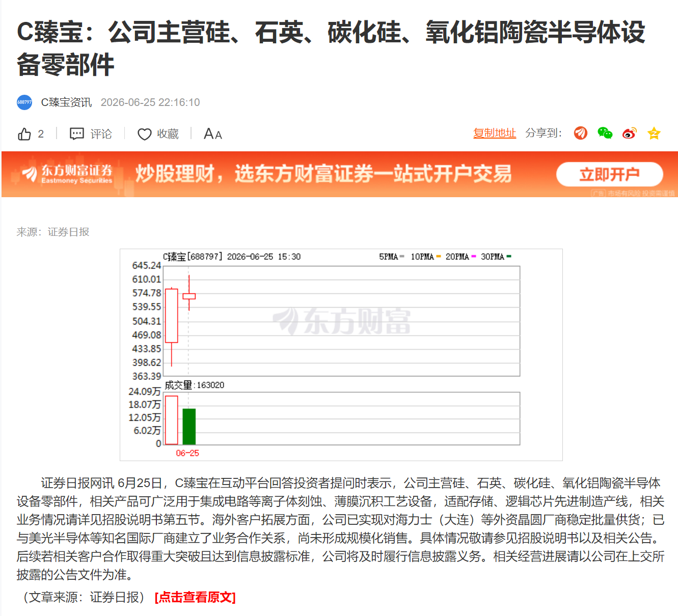Screen dimensions: 678x616
Task: Click the 收藏 heart icon
Action: [x=145, y=134]
